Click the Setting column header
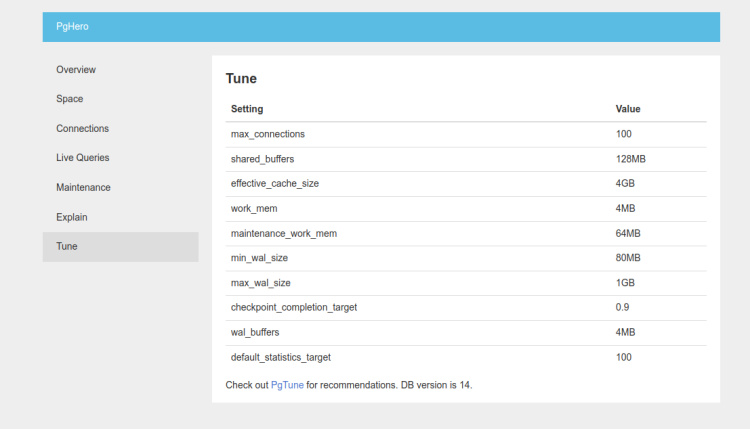The image size is (750, 429). click(247, 109)
